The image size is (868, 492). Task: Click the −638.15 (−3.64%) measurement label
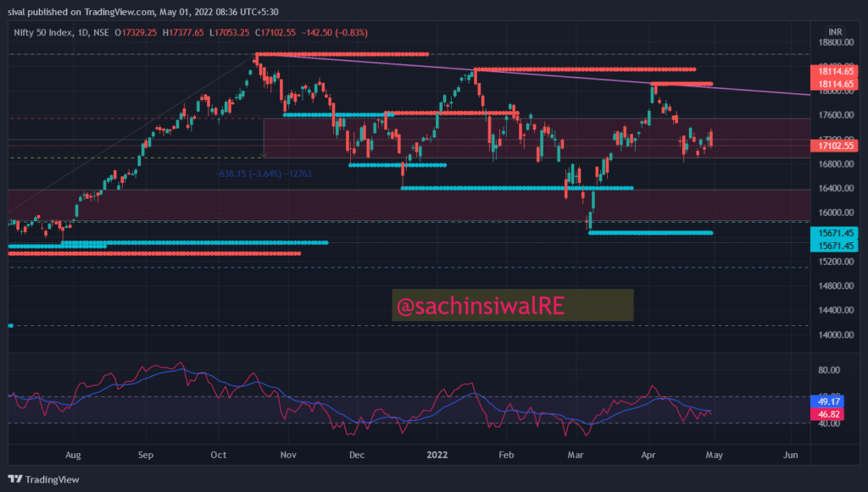coord(264,174)
